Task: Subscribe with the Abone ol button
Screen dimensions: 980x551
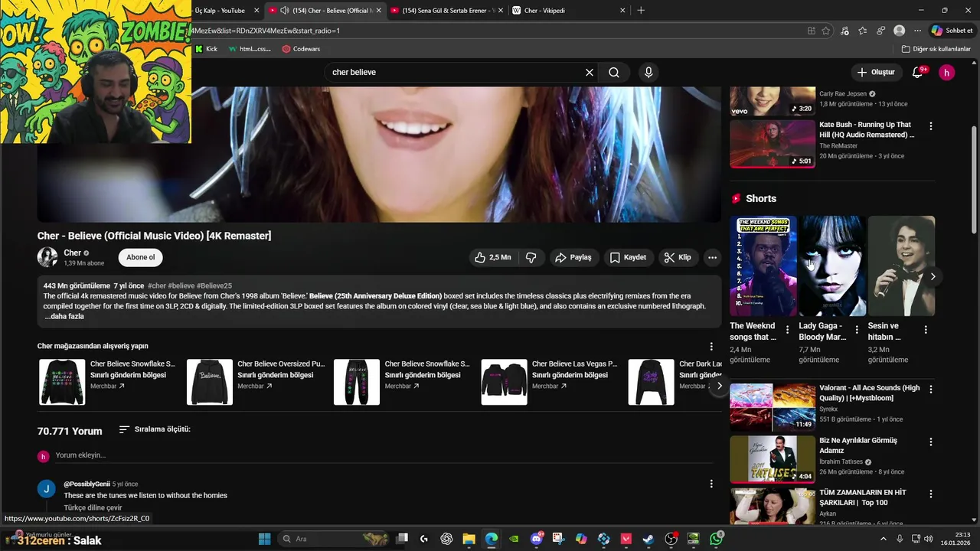Action: [x=141, y=257]
